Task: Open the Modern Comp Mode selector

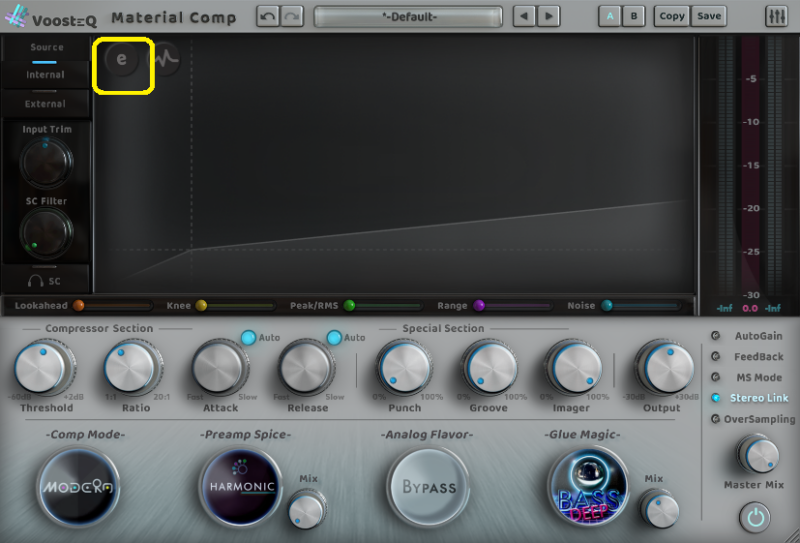Action: (78, 488)
